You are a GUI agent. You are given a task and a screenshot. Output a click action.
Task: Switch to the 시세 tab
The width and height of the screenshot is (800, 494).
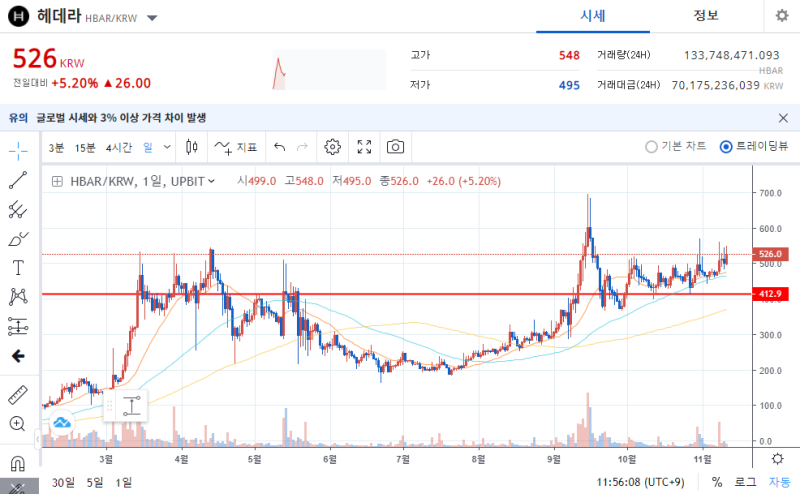click(593, 16)
